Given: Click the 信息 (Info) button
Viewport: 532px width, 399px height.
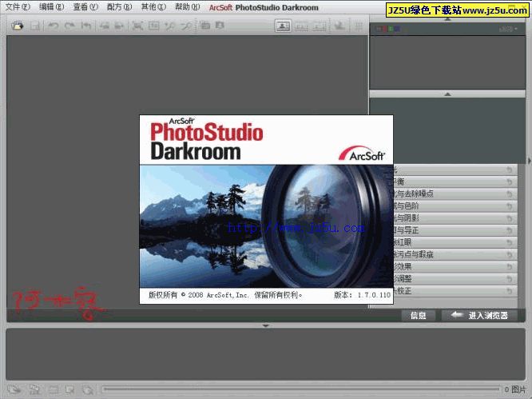Looking at the screenshot, I should (x=419, y=316).
